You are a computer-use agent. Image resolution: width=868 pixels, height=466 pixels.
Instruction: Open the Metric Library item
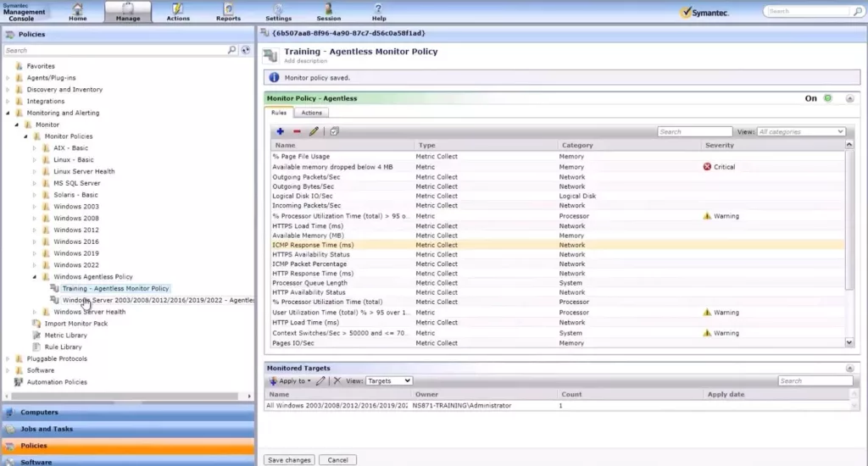(65, 335)
